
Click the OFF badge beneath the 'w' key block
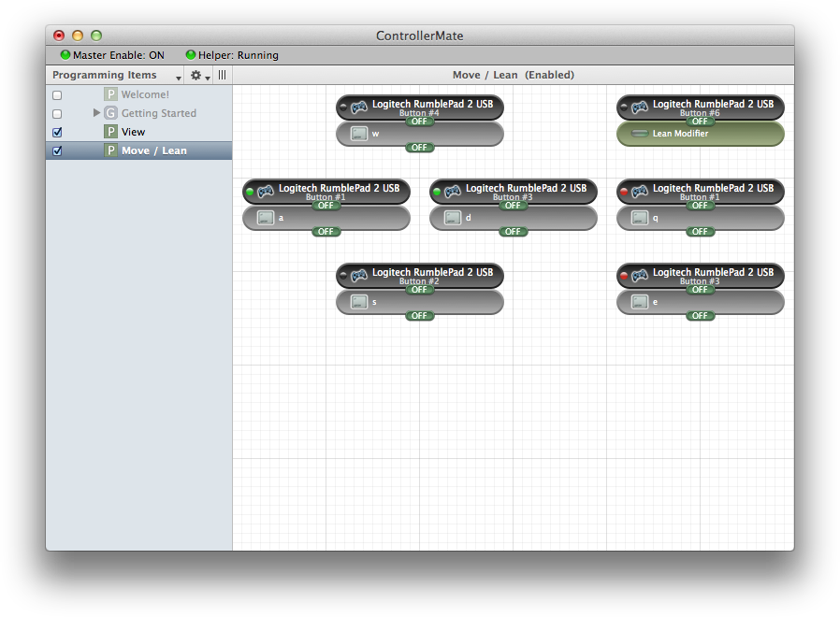[x=419, y=148]
